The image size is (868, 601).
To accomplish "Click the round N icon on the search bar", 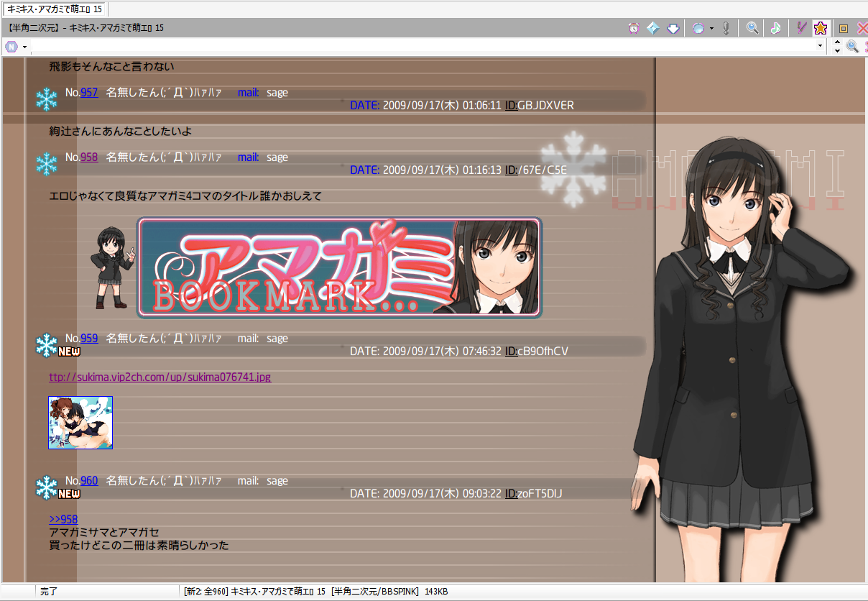I will [x=11, y=47].
